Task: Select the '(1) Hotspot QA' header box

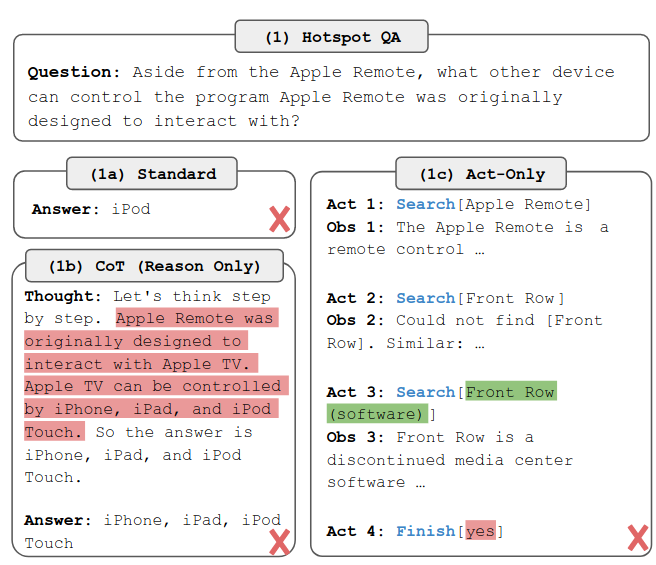Action: point(331,36)
